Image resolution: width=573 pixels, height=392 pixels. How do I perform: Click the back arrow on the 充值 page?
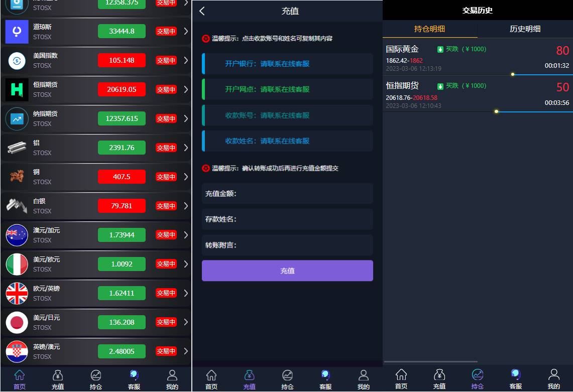click(x=202, y=11)
